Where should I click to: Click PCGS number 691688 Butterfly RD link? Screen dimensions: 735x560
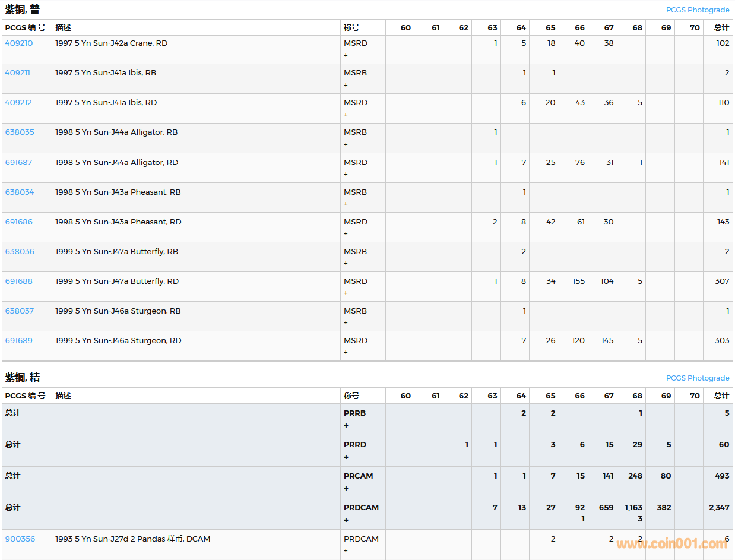(19, 281)
